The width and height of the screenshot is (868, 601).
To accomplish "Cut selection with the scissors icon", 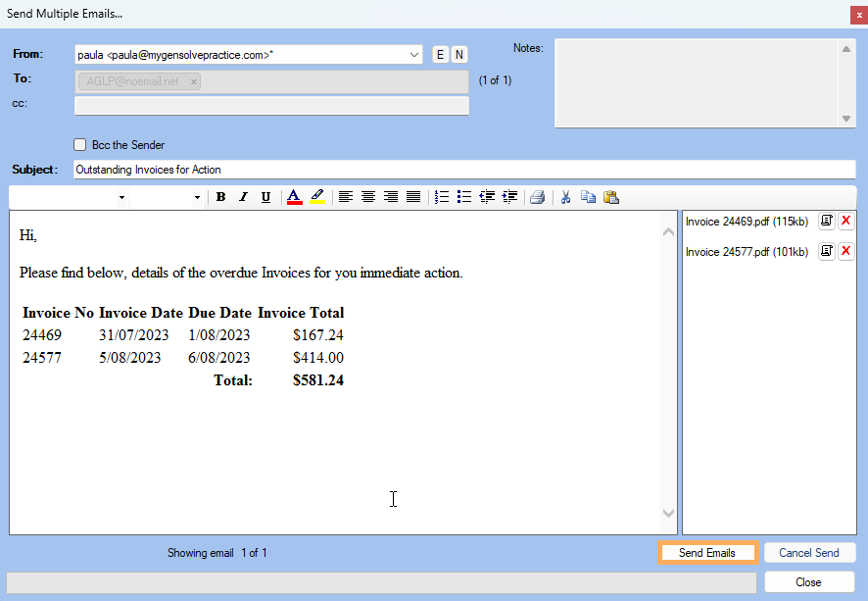I will click(565, 197).
